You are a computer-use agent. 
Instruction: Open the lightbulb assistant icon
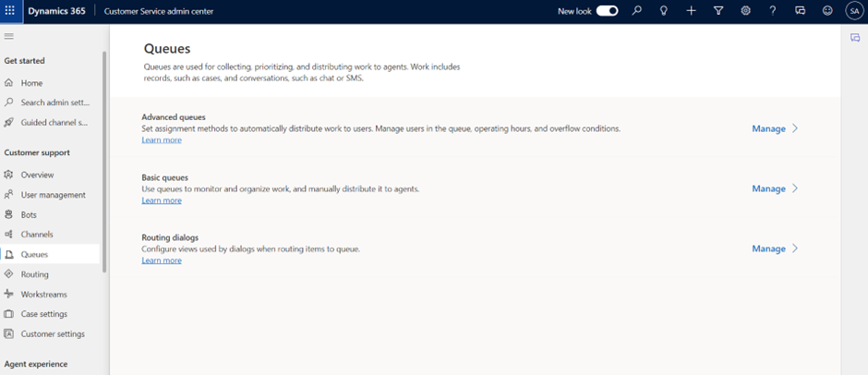coord(663,11)
